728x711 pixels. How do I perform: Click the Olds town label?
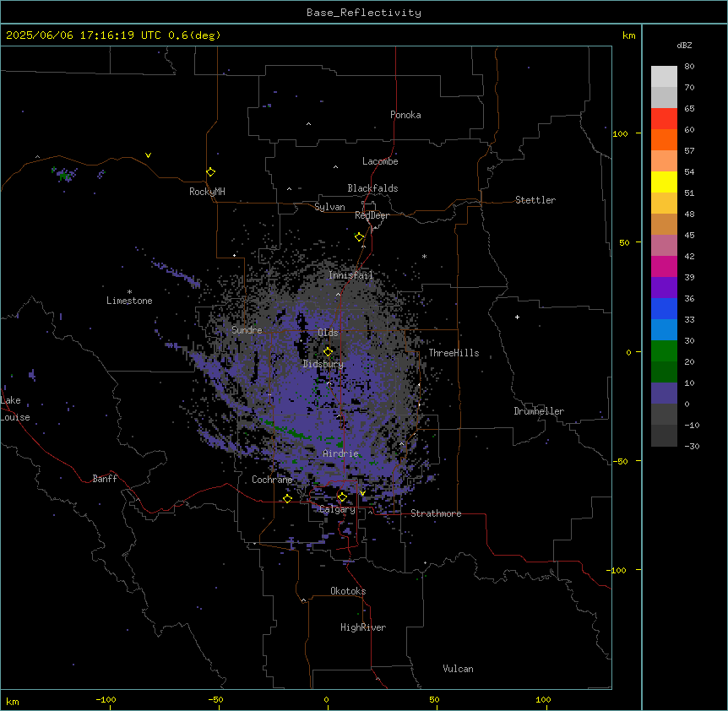[328, 333]
